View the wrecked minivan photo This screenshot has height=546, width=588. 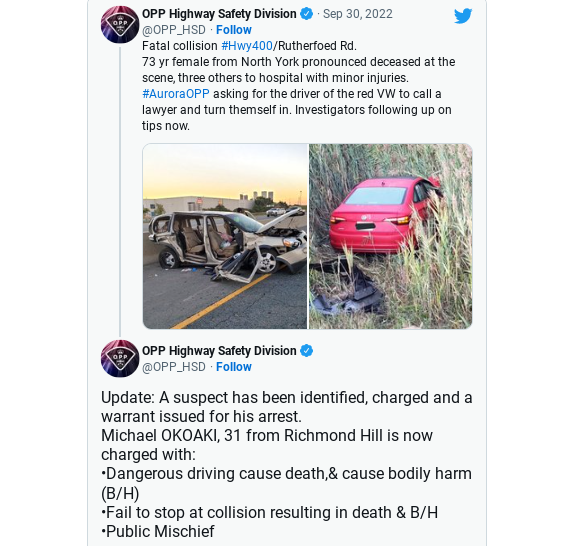[225, 236]
